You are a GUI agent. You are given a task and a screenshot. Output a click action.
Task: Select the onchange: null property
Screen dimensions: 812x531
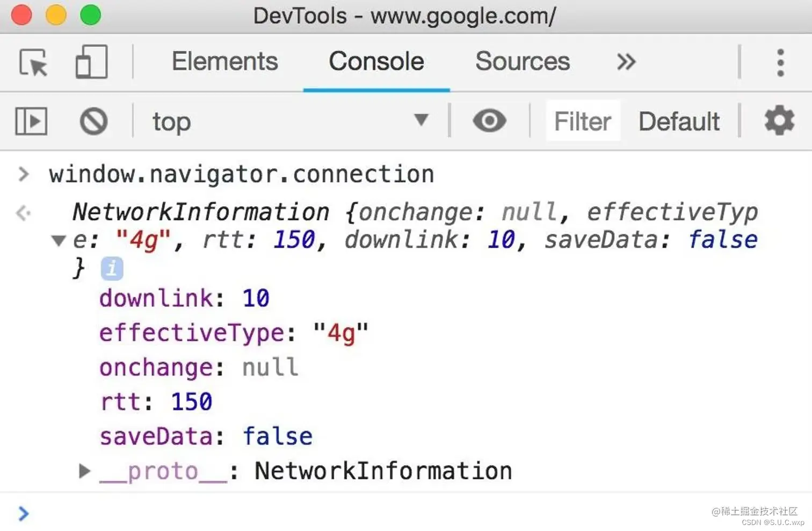click(198, 368)
